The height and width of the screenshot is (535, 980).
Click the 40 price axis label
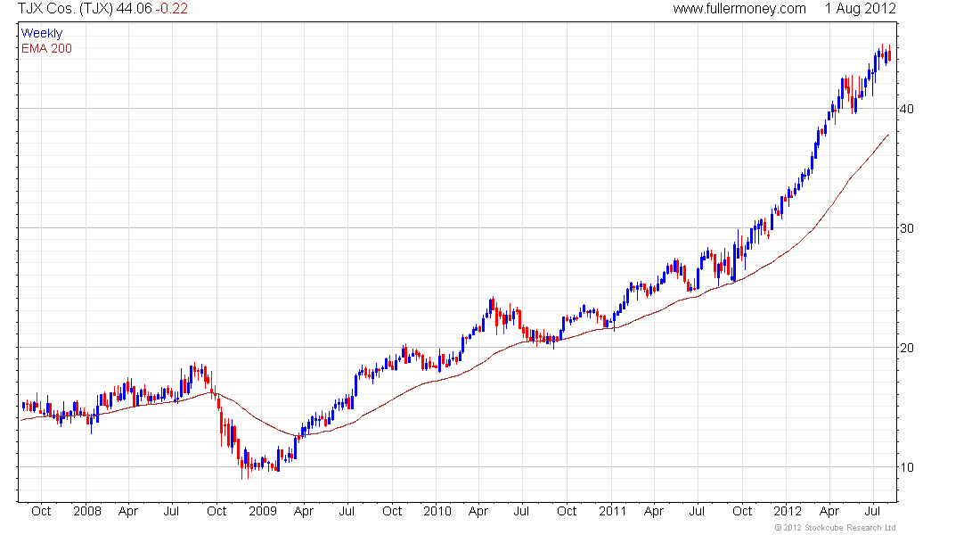[x=906, y=109]
